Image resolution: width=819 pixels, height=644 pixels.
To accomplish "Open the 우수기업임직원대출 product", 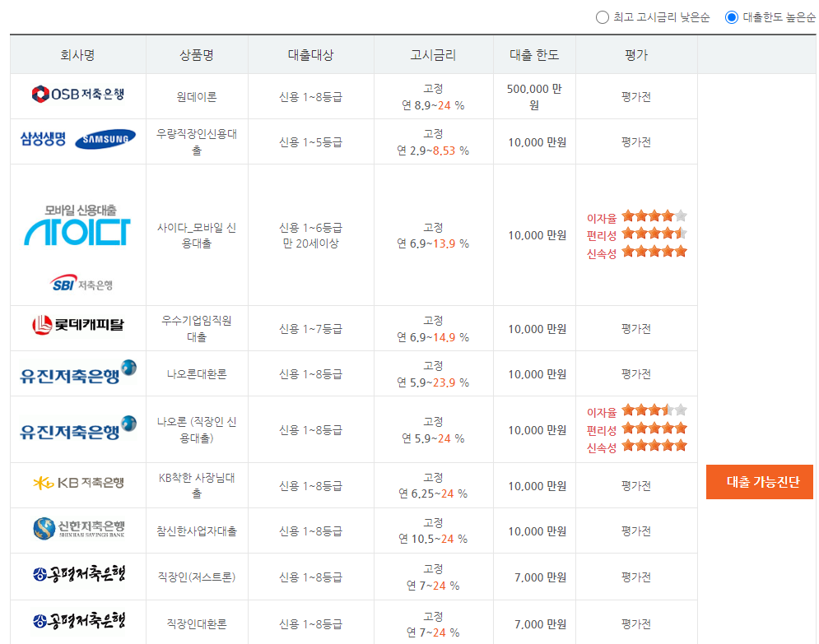I will [197, 329].
